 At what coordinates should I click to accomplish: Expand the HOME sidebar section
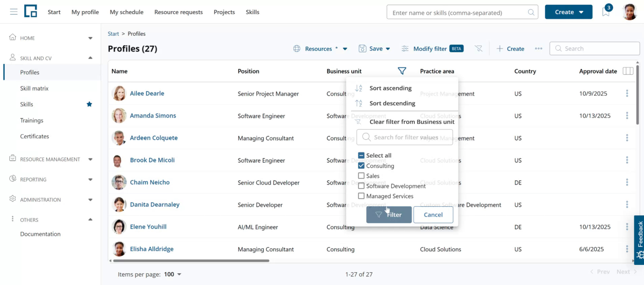[x=90, y=38]
